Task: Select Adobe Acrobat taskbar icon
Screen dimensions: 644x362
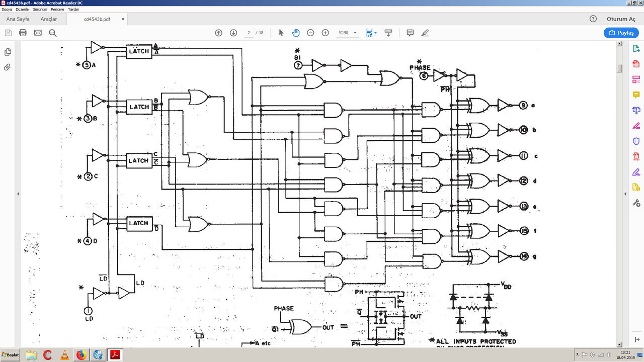Action: (x=114, y=355)
